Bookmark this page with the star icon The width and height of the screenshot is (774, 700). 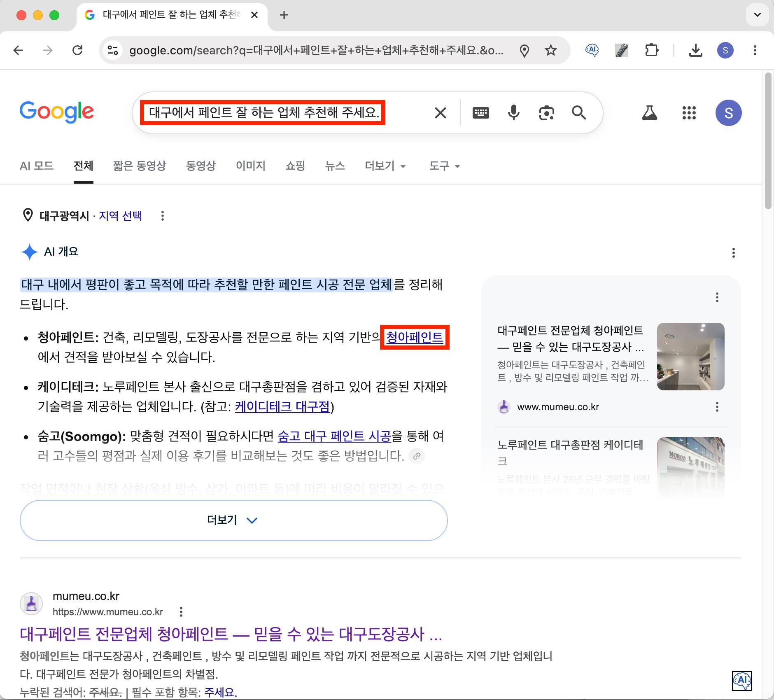pos(550,50)
